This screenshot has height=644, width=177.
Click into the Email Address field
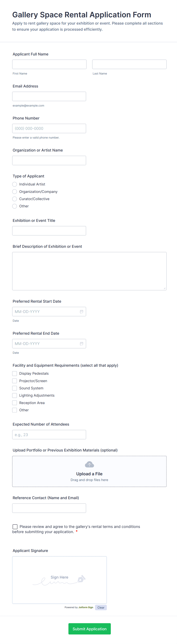[49, 96]
